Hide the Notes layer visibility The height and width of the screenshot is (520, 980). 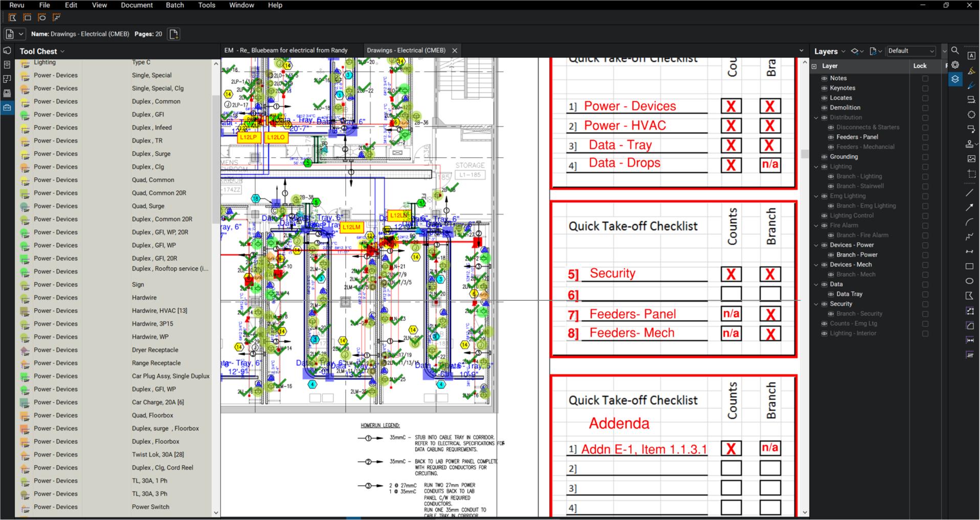pyautogui.click(x=824, y=78)
